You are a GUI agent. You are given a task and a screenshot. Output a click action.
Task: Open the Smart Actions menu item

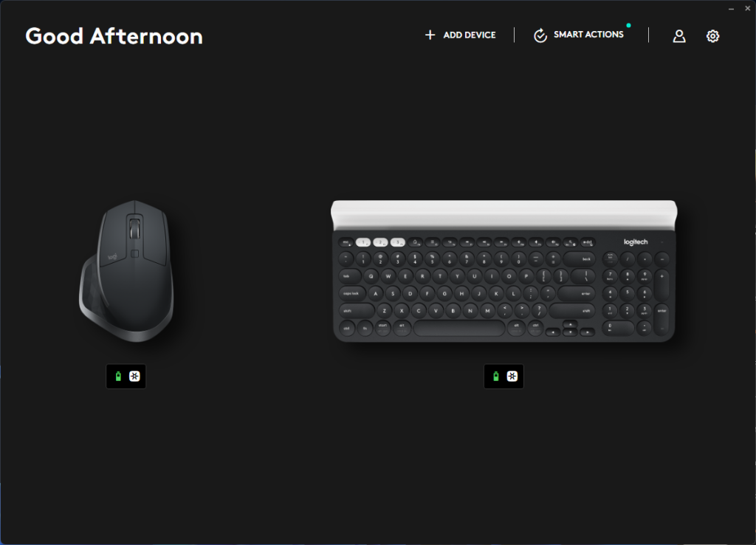[x=579, y=35]
